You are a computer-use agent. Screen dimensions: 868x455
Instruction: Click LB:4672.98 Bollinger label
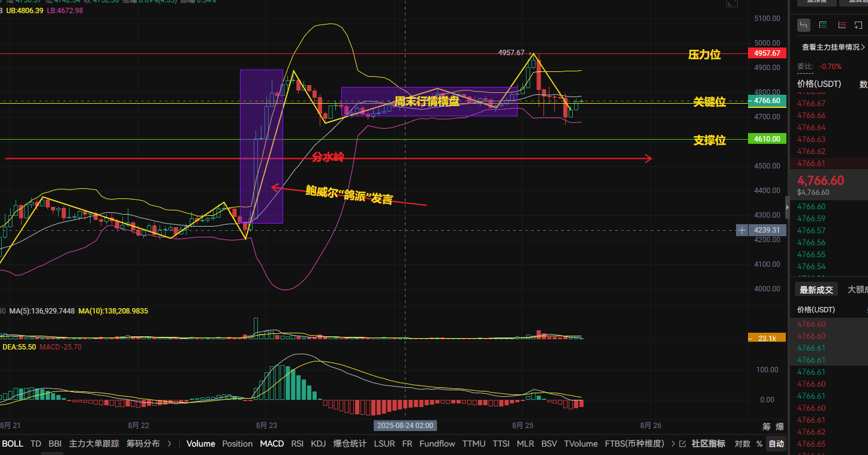tap(64, 11)
